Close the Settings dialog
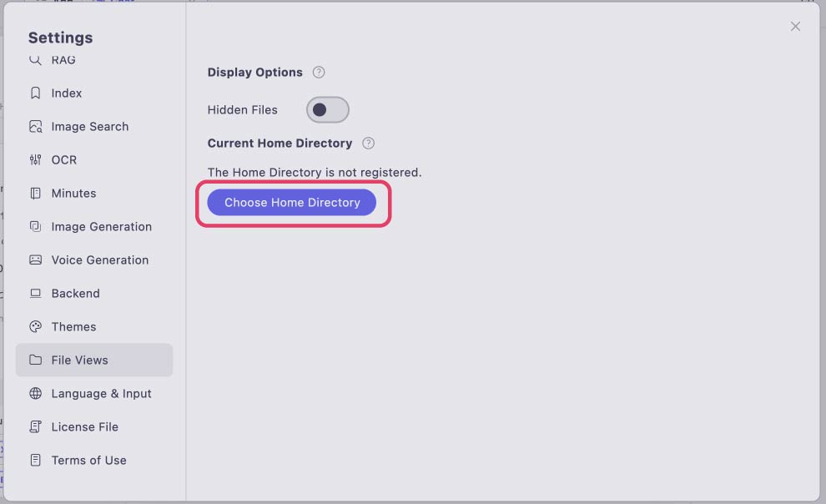Image resolution: width=826 pixels, height=504 pixels. point(795,27)
